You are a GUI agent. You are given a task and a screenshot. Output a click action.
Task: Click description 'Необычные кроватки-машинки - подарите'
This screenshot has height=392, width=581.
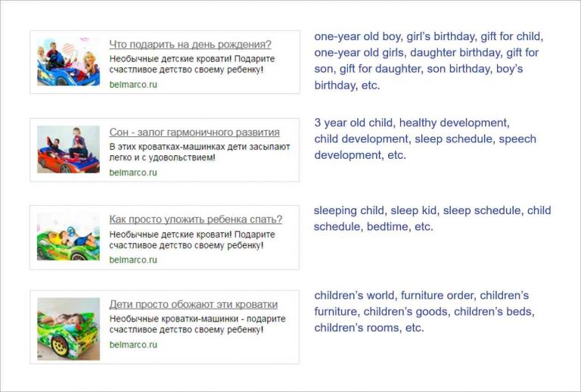[x=197, y=319]
